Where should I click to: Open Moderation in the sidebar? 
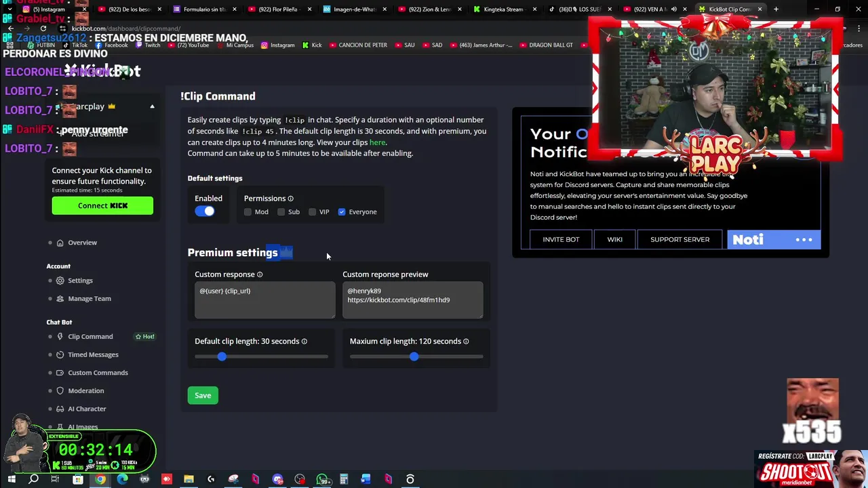tap(85, 391)
